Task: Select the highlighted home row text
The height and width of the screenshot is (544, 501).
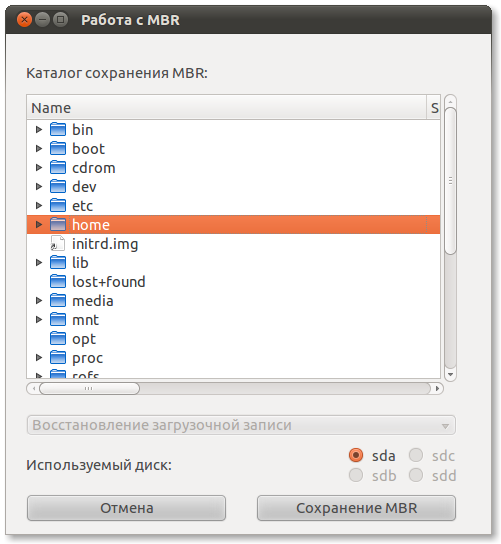Action: pos(91,225)
